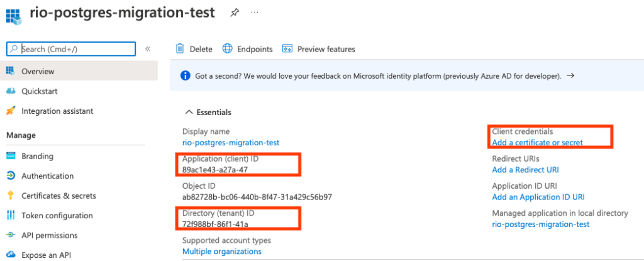This screenshot has height=261, width=644.
Task: Pin the rio-postgres-migration-test app page
Action: [x=234, y=13]
